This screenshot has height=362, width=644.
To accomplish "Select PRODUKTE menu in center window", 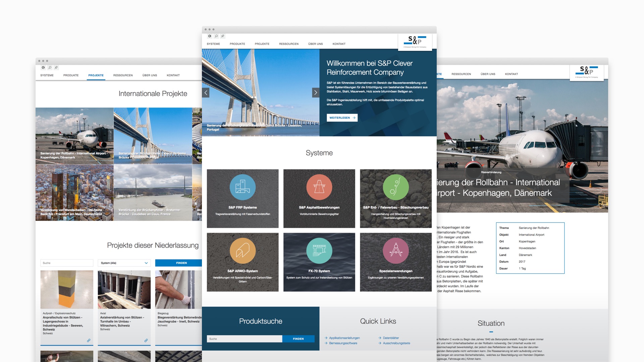I will [x=237, y=44].
